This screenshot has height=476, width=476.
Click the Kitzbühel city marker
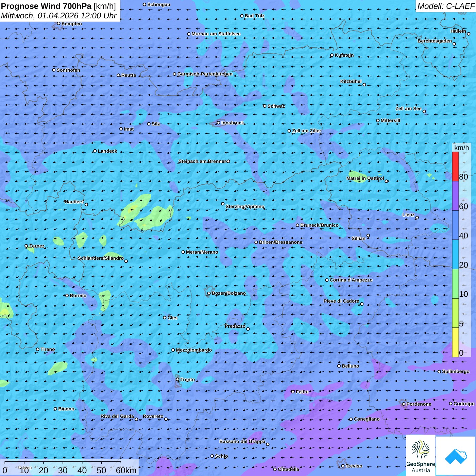364,85
